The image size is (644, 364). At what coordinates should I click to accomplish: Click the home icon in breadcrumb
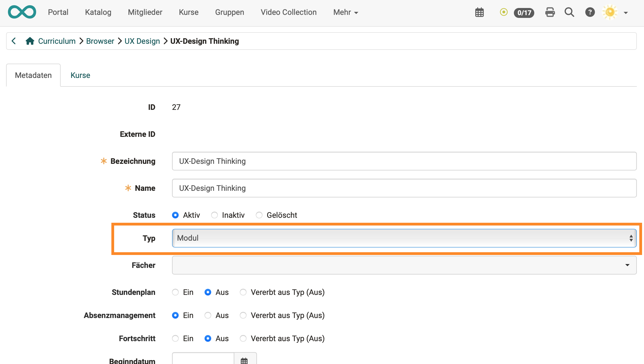pyautogui.click(x=30, y=41)
